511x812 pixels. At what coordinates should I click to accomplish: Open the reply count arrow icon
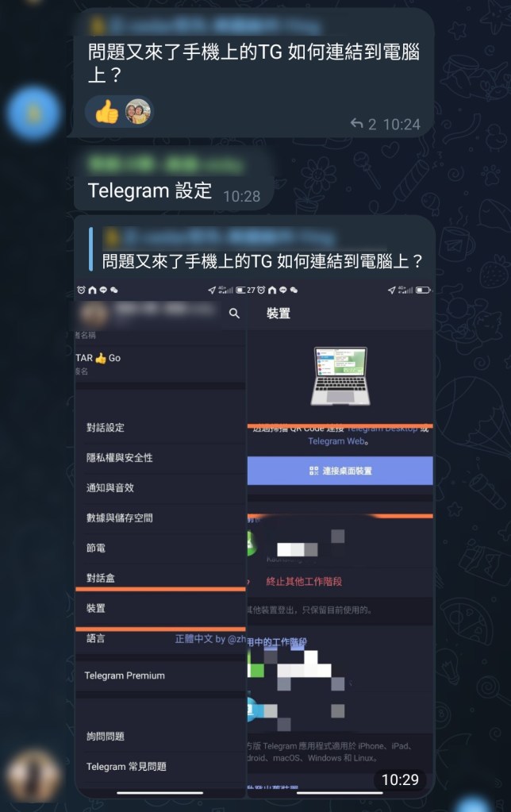tap(356, 124)
